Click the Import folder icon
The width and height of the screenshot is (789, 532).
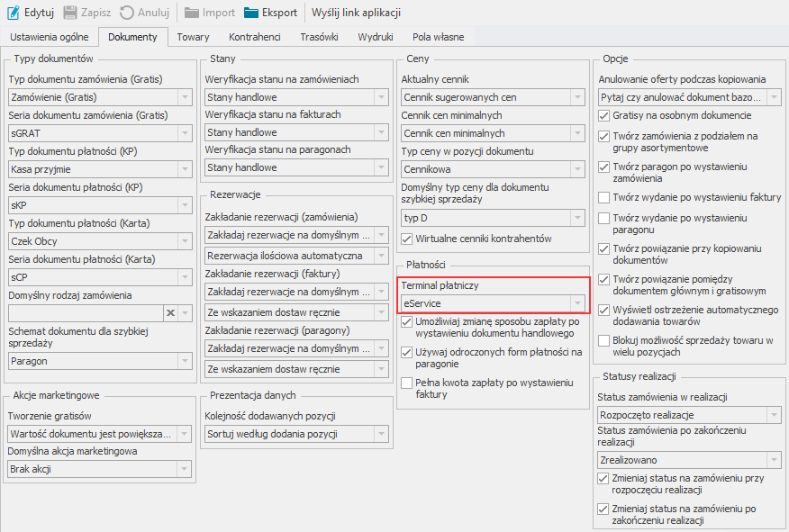[x=192, y=13]
